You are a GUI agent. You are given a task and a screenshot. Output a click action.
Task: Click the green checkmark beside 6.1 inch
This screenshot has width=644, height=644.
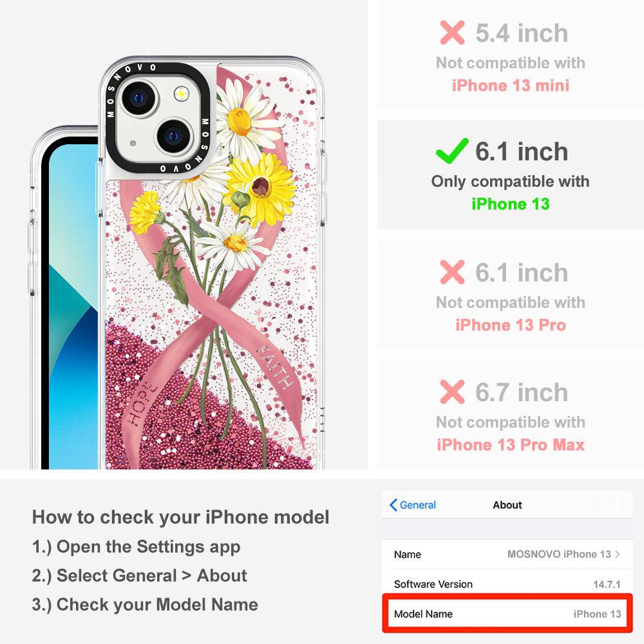(x=452, y=151)
